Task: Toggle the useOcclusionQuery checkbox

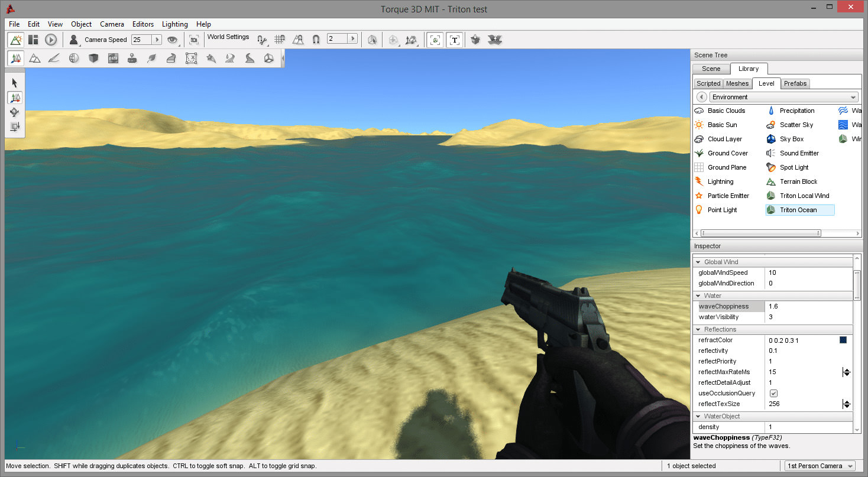Action: [x=773, y=394]
